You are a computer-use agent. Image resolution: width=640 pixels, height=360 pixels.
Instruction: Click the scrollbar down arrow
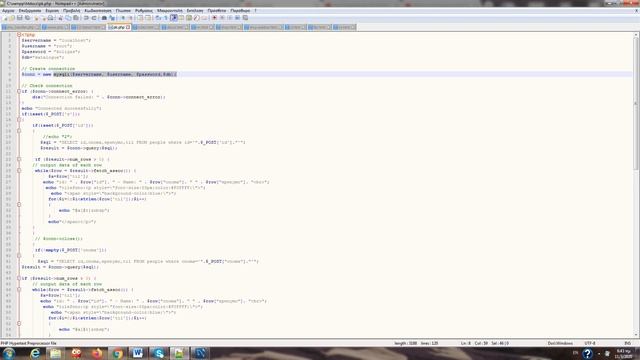(636, 335)
